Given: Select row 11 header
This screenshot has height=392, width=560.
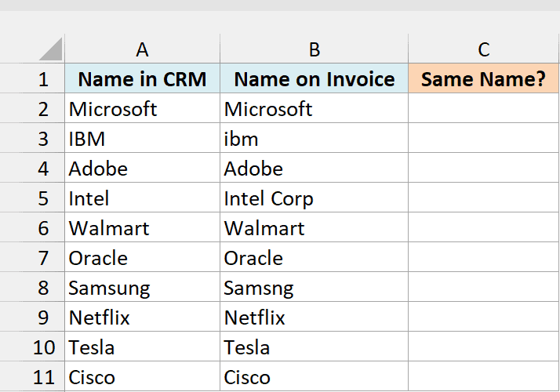Looking at the screenshot, I should coord(32,376).
